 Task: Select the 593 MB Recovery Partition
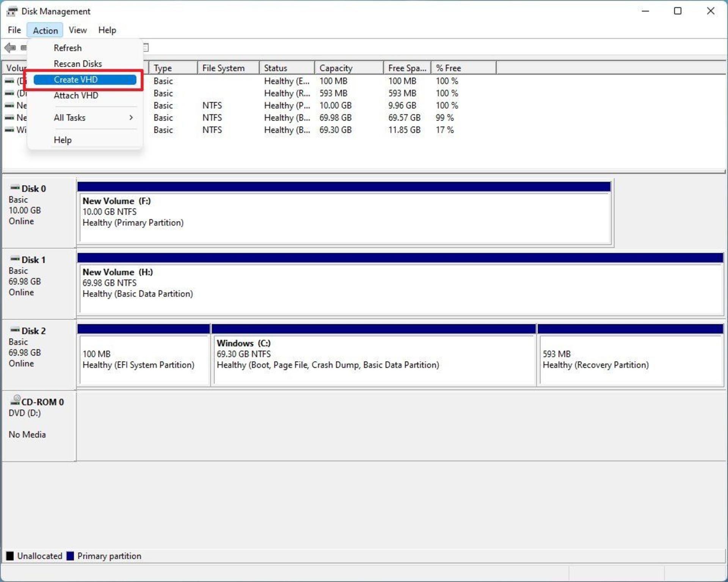pos(631,355)
